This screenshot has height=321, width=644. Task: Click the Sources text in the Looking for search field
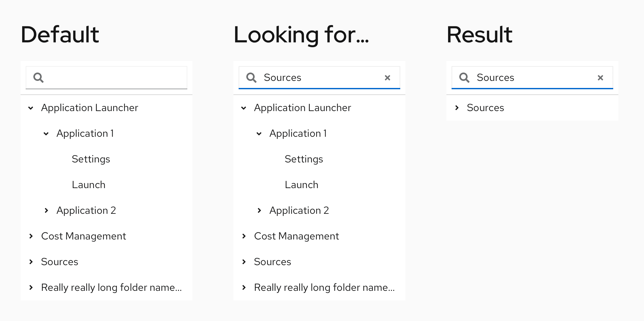[x=282, y=78]
